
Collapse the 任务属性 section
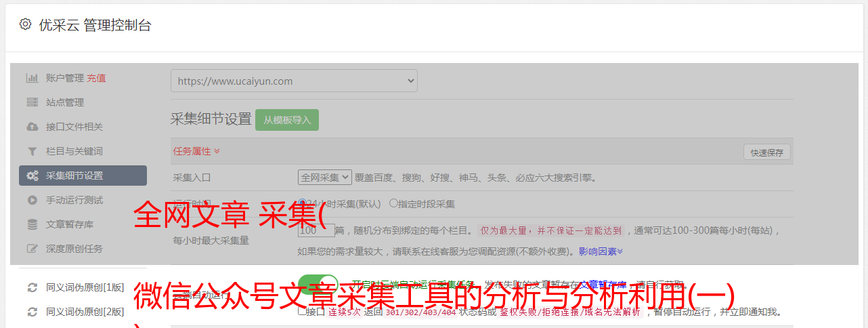click(196, 151)
